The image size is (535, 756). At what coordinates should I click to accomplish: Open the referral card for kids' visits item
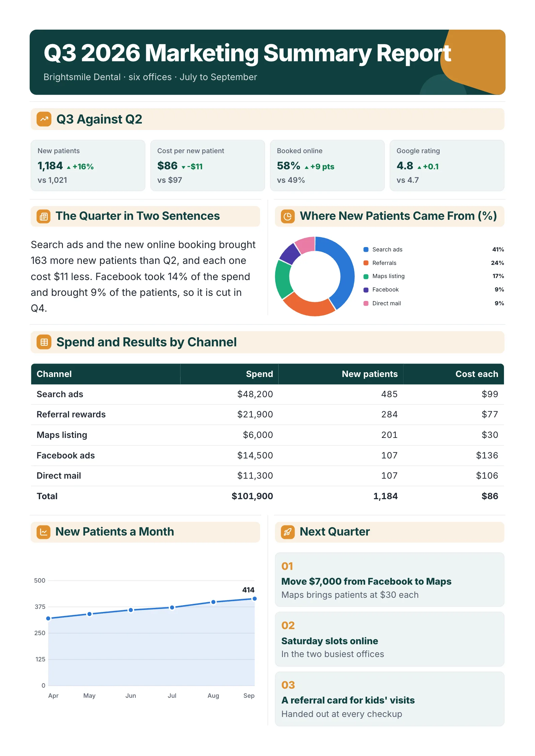point(389,699)
